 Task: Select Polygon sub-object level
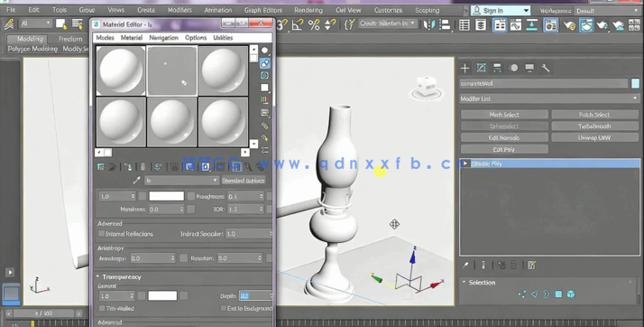(558, 294)
